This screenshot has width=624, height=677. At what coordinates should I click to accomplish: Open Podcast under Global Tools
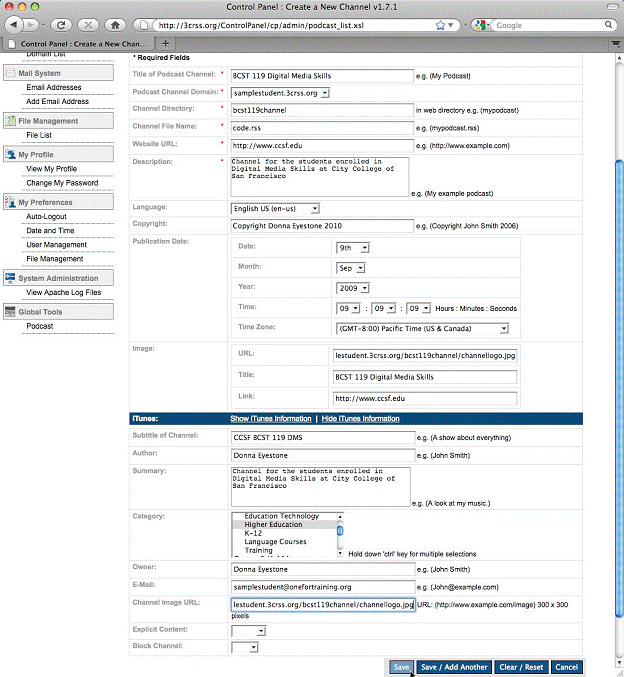40,326
